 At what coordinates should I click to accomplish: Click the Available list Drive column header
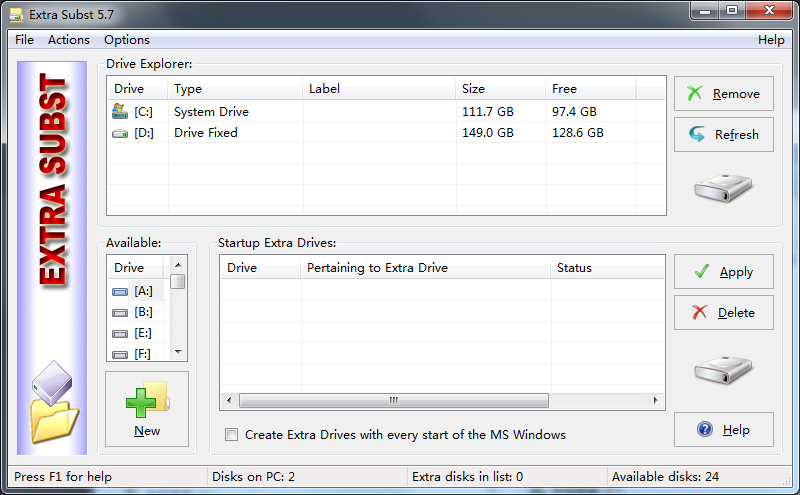(135, 268)
